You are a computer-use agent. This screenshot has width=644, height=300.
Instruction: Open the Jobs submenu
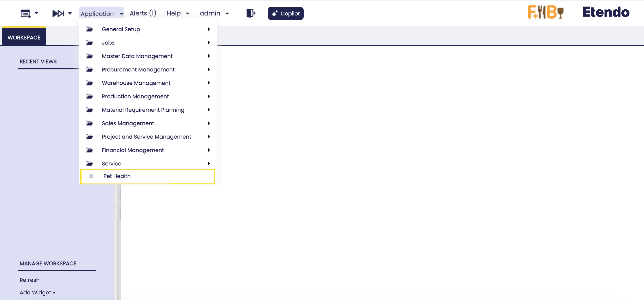point(148,43)
